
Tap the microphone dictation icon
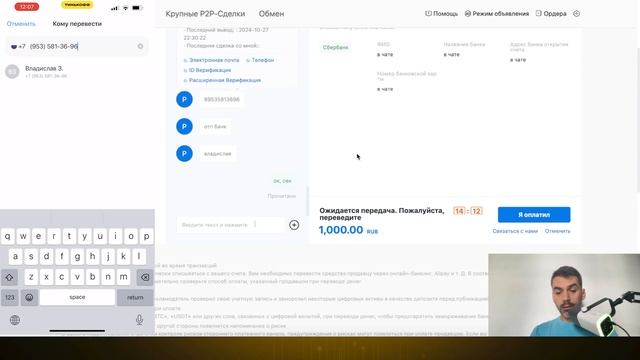139,320
